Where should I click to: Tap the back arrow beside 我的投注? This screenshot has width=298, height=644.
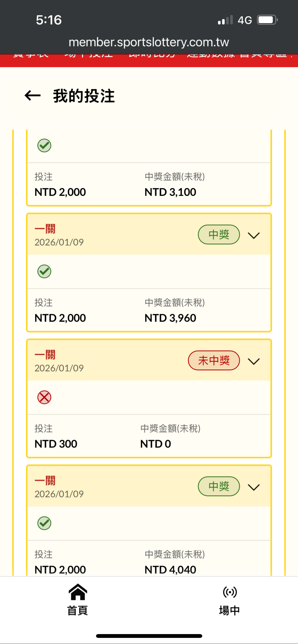coord(33,96)
